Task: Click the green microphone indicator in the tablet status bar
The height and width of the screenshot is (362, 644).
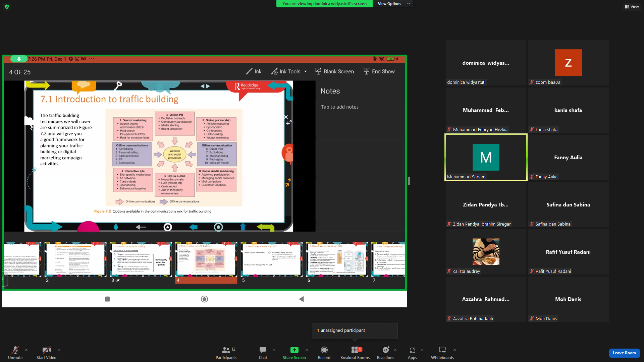Action: [19, 59]
